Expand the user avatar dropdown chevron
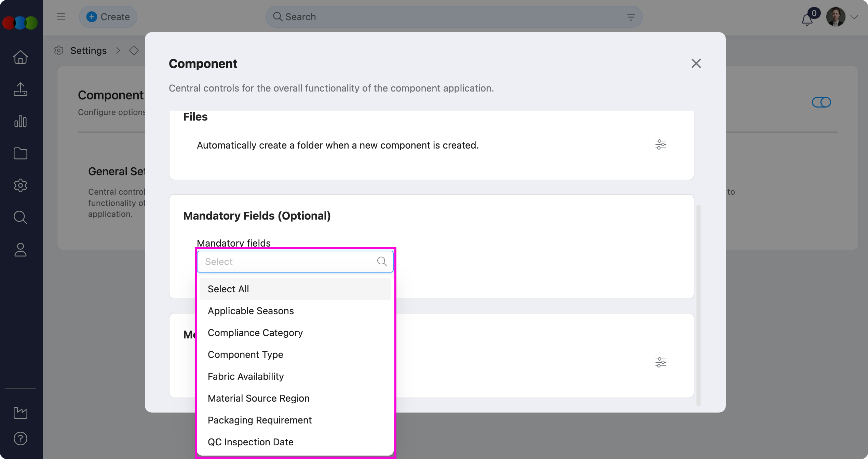 click(x=854, y=17)
